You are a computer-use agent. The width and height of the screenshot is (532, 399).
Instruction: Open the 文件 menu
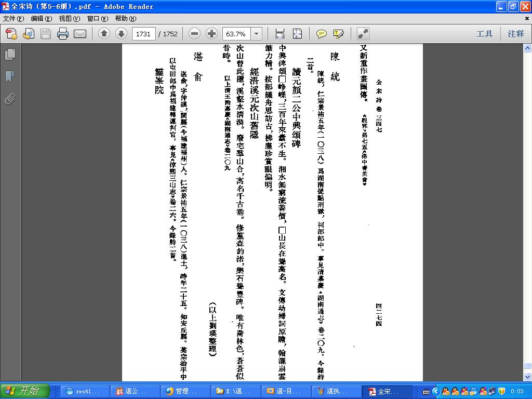14,18
